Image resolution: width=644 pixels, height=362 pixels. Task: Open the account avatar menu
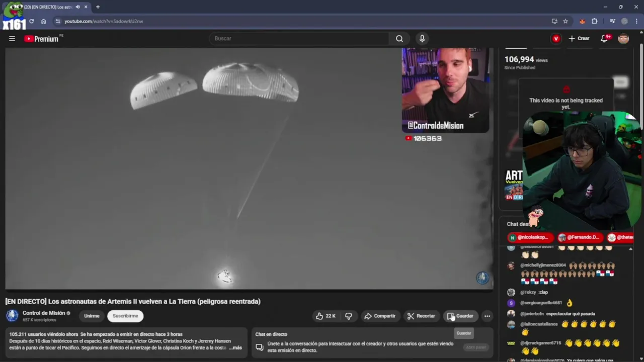(623, 39)
